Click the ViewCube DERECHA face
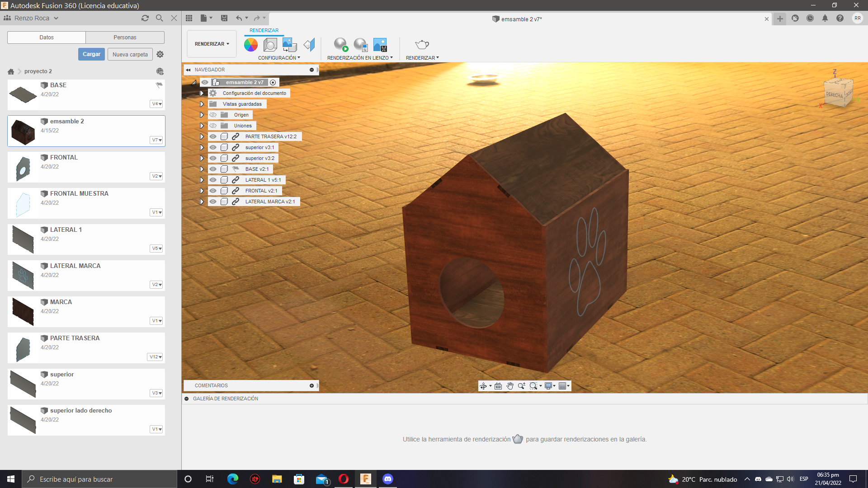Screen dimensions: 868x488 (x=834, y=95)
